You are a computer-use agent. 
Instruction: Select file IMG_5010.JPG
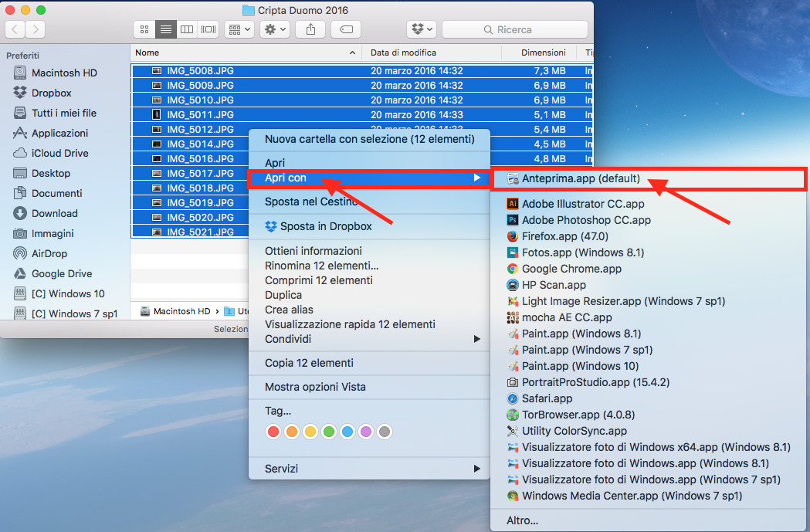pos(361,100)
